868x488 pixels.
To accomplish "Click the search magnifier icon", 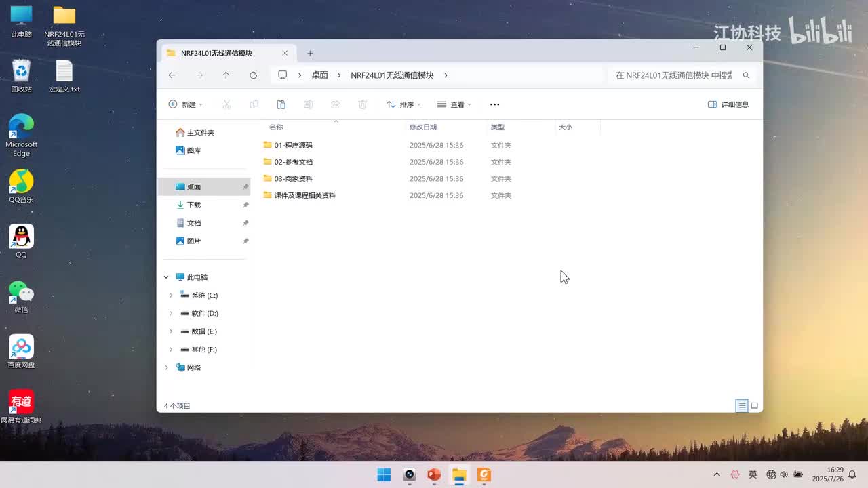I will click(x=746, y=75).
